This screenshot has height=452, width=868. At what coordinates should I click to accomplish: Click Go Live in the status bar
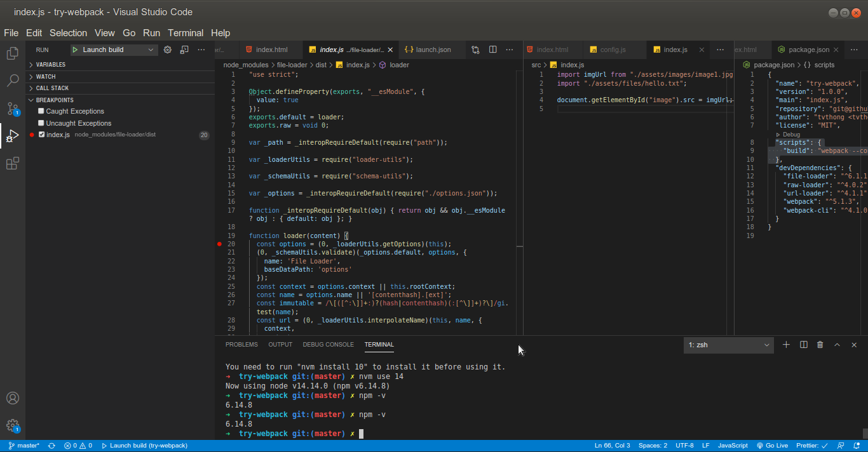pyautogui.click(x=772, y=446)
